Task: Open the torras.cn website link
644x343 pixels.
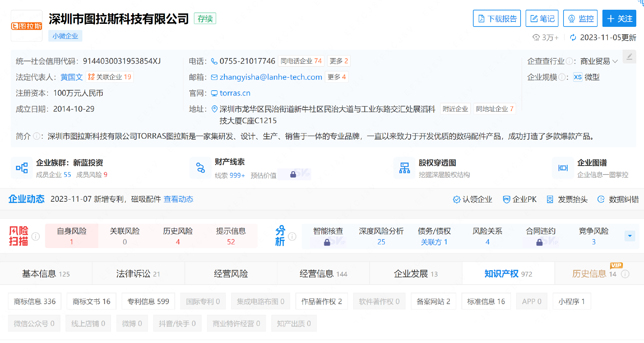Action: click(235, 93)
